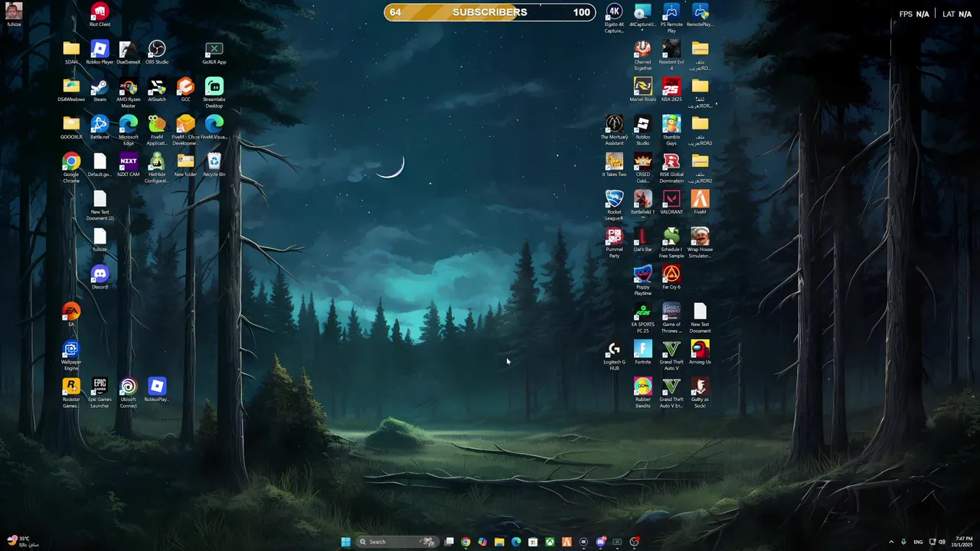The height and width of the screenshot is (551, 980).
Task: Select the RISK Global Domination icon
Action: [671, 168]
